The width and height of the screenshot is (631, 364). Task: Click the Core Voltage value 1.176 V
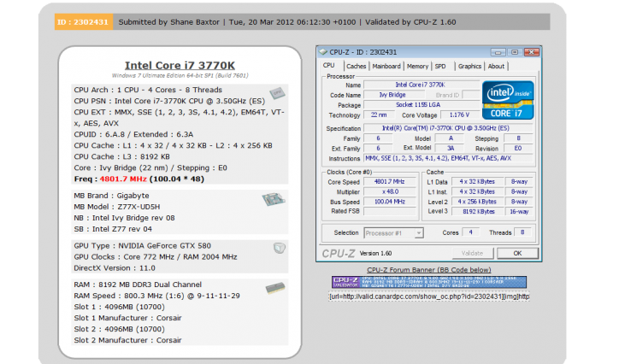point(459,115)
